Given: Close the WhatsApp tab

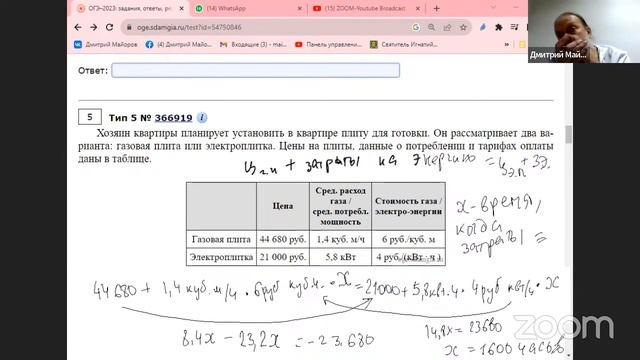Looking at the screenshot, I should tap(300, 8).
